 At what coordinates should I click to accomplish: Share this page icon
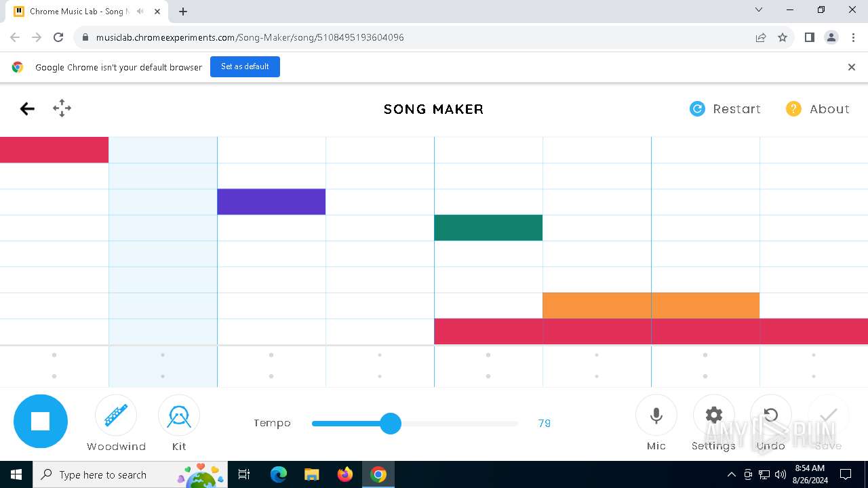coord(761,37)
